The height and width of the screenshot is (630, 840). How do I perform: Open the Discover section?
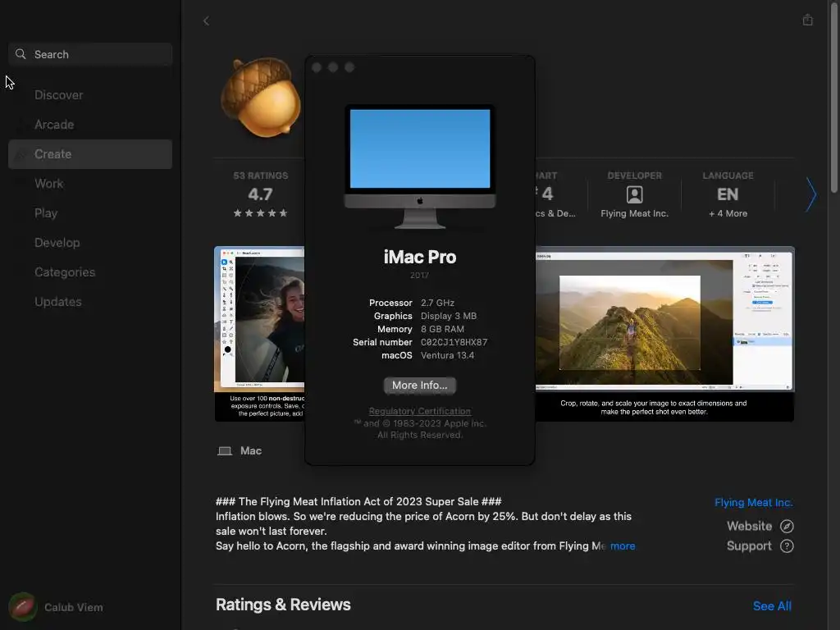pyautogui.click(x=59, y=95)
